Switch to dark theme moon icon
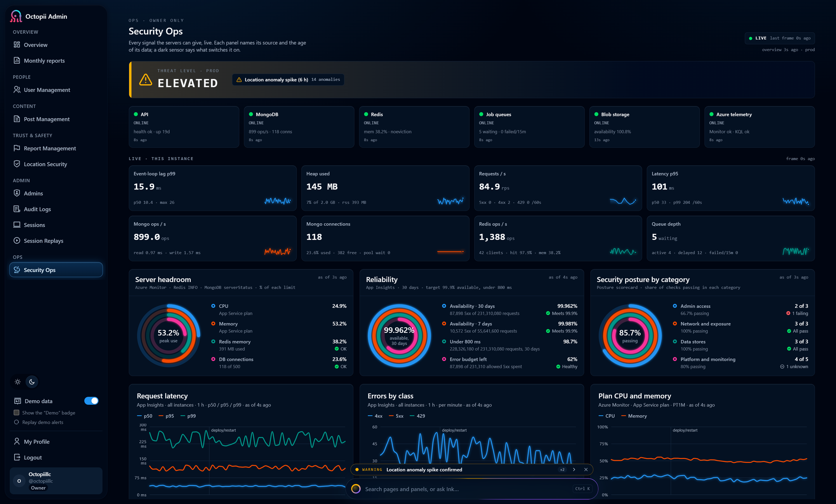The height and width of the screenshot is (504, 836). (32, 382)
